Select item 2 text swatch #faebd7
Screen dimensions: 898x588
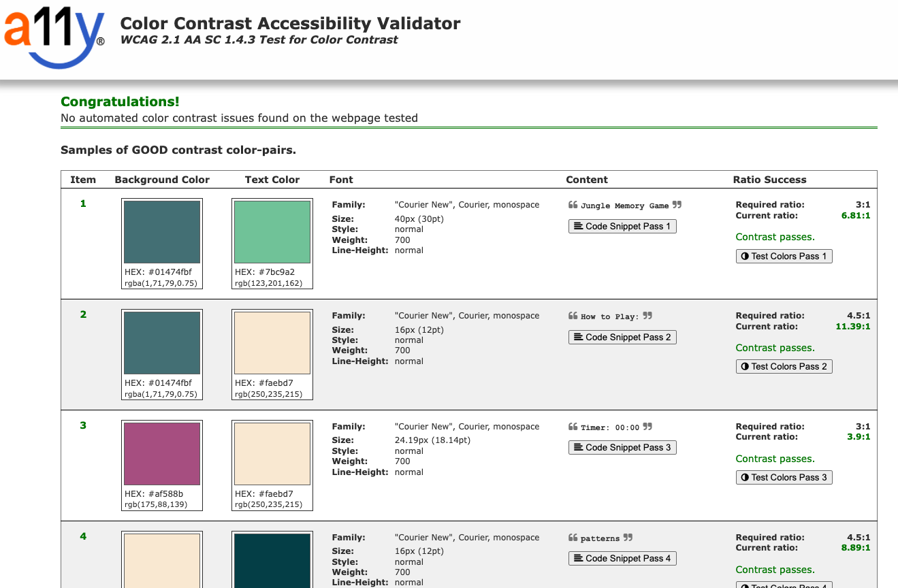click(x=272, y=343)
